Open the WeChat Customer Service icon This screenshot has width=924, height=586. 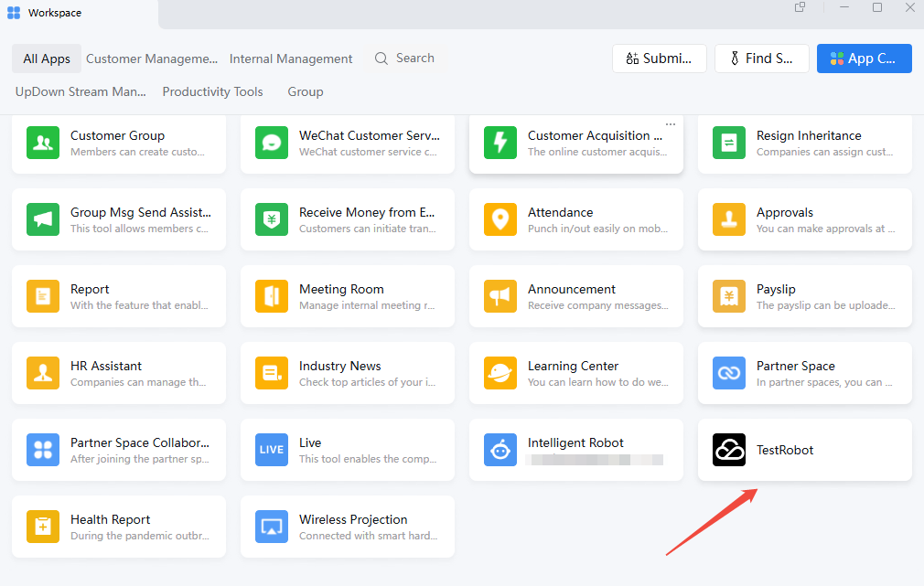(x=272, y=143)
